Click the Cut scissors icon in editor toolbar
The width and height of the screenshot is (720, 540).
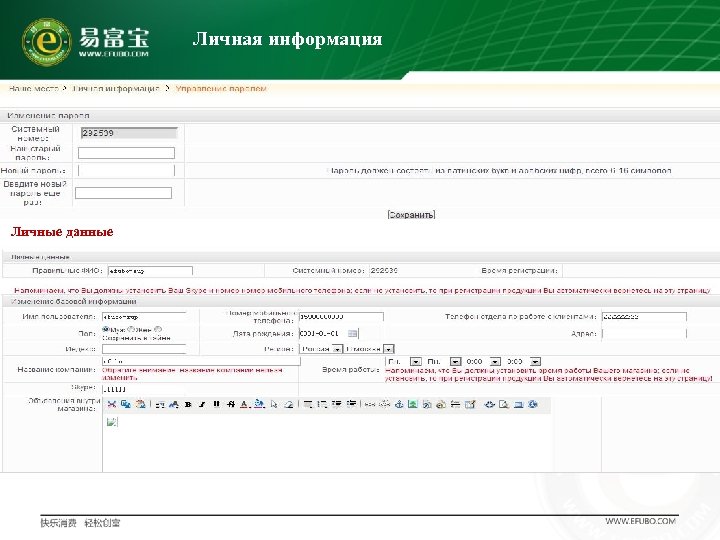click(112, 404)
